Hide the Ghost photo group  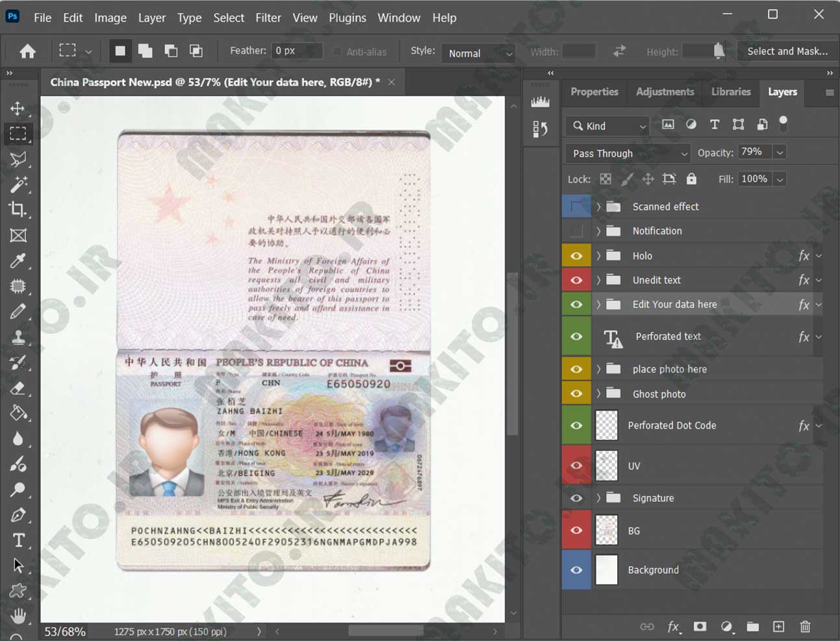coord(576,394)
